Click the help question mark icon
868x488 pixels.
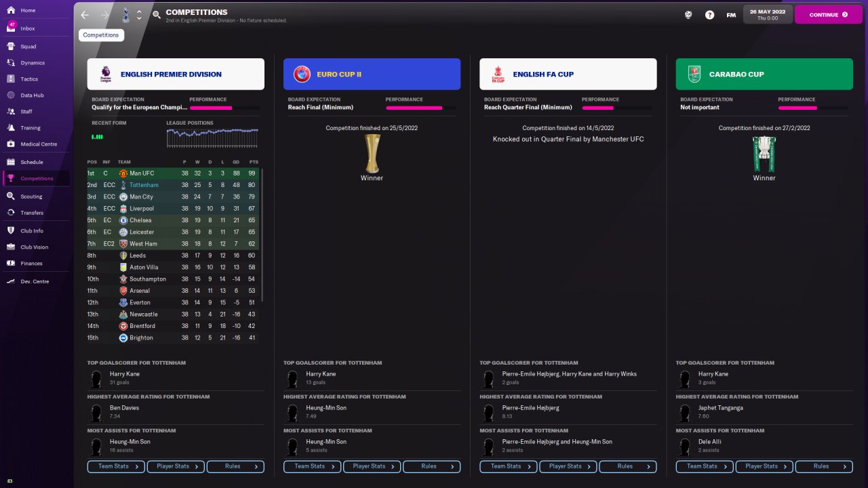[x=709, y=15]
